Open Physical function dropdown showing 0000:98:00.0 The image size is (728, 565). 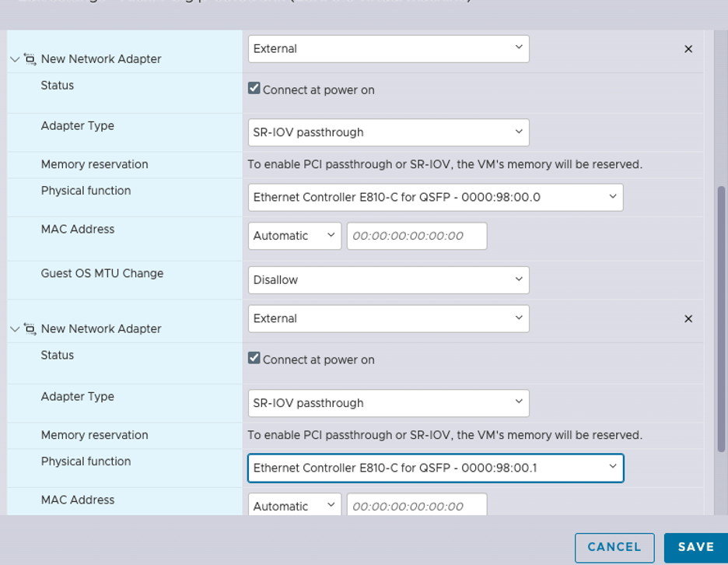click(436, 198)
